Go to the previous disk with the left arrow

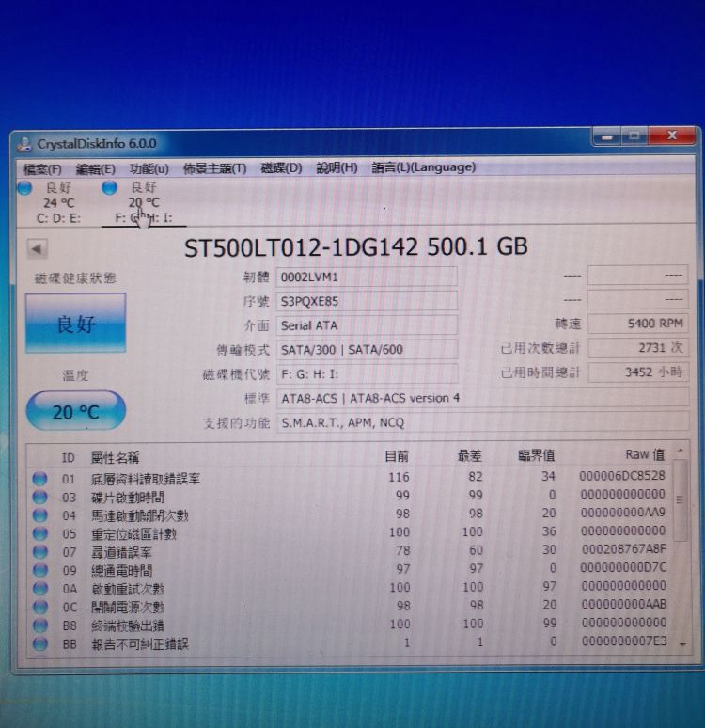tap(37, 249)
